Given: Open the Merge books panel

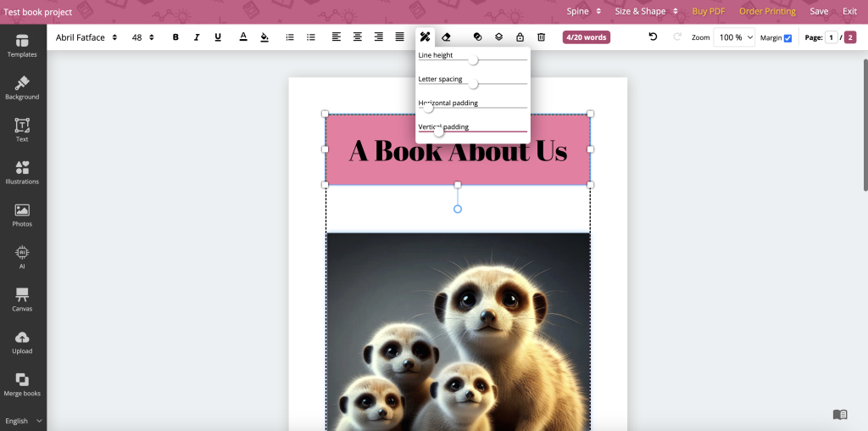Looking at the screenshot, I should [22, 384].
